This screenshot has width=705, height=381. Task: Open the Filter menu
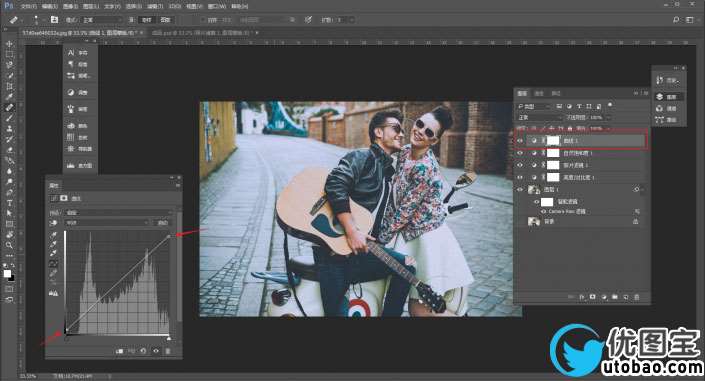156,6
